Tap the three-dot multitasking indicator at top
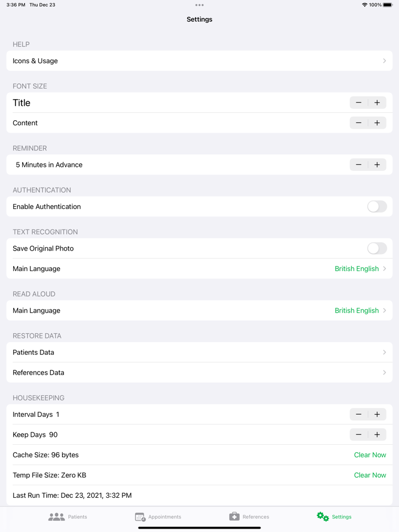Image resolution: width=399 pixels, height=532 pixels. pos(199,5)
